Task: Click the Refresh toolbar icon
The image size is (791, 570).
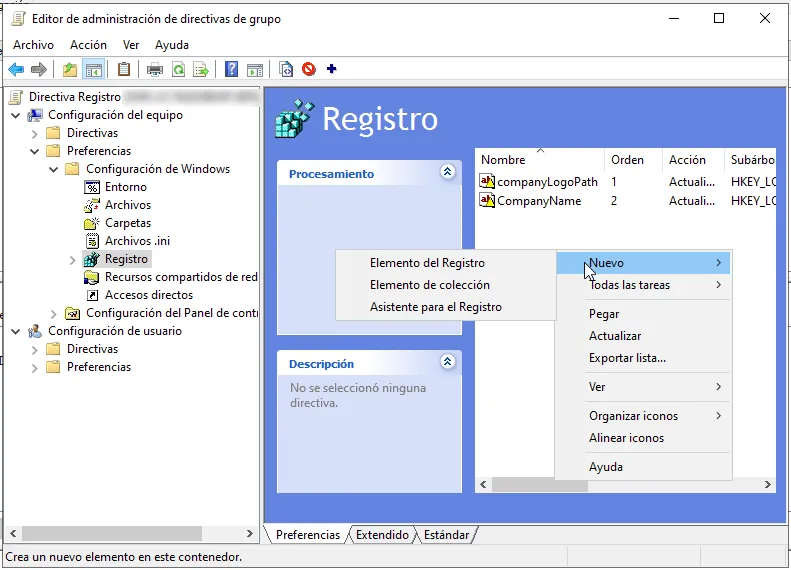Action: [x=179, y=69]
